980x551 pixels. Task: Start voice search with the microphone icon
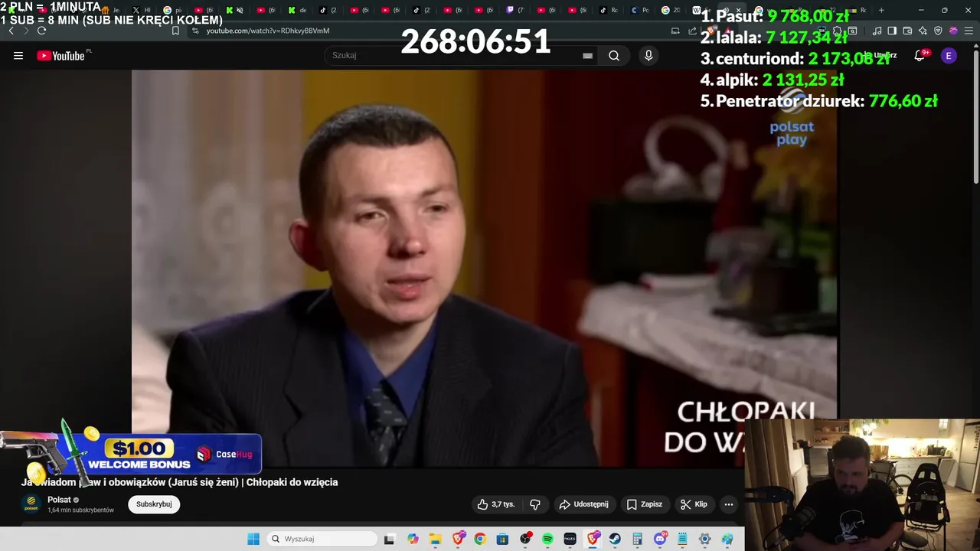coord(648,55)
